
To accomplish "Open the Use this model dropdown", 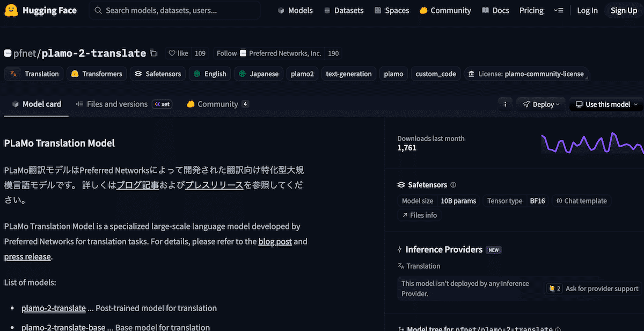I will point(606,104).
